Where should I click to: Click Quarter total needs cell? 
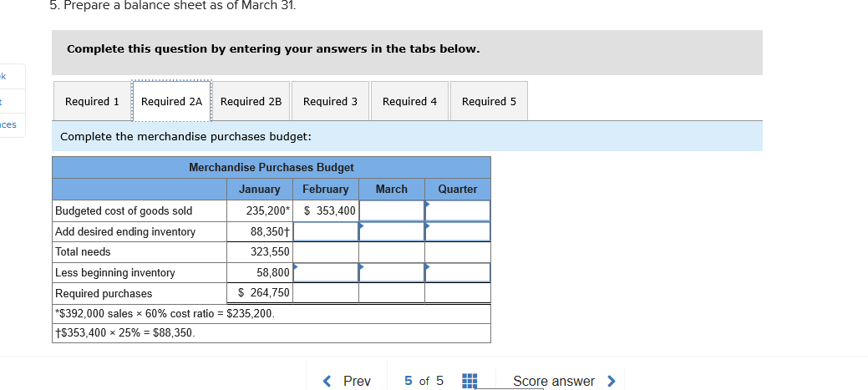pyautogui.click(x=457, y=251)
